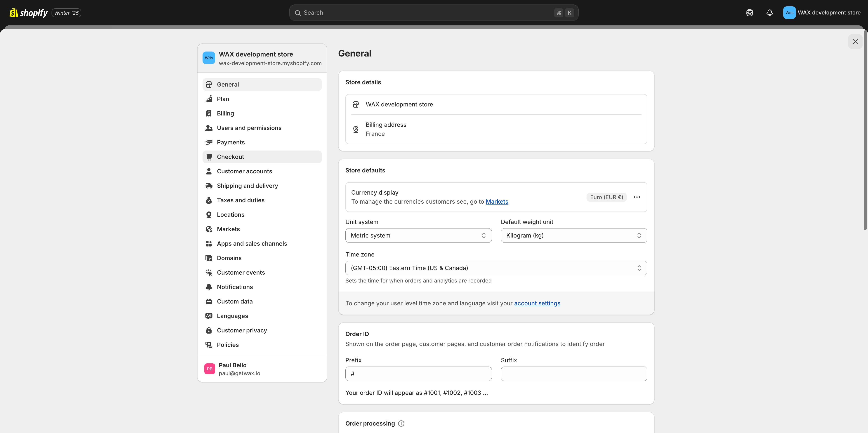Open the account settings link
Viewport: 868px width, 433px height.
(537, 303)
